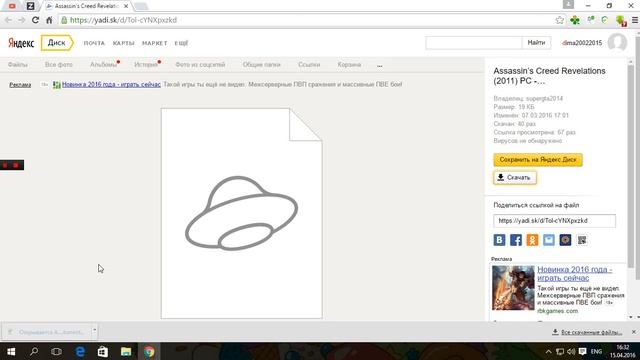Open the Файлы tab
The width and height of the screenshot is (640, 360).
tap(18, 64)
